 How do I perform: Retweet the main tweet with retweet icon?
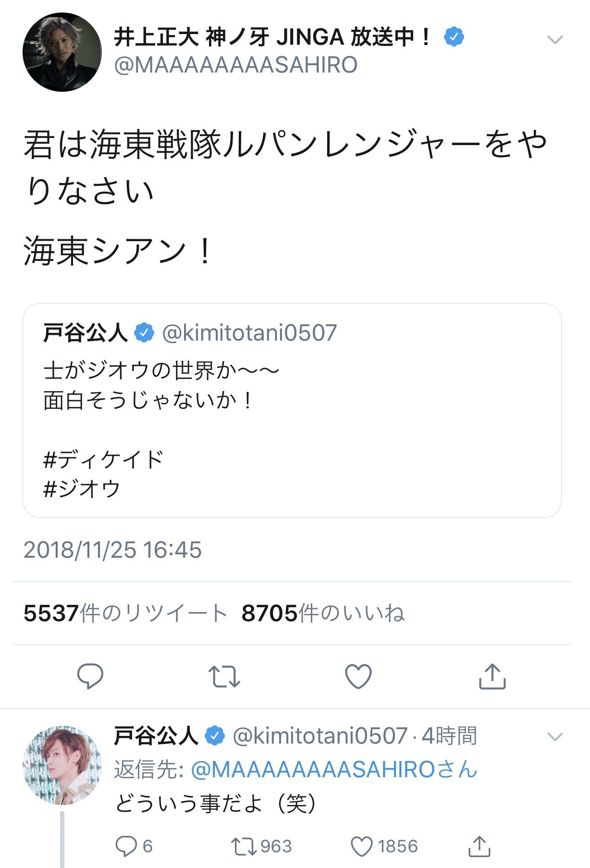click(x=224, y=676)
